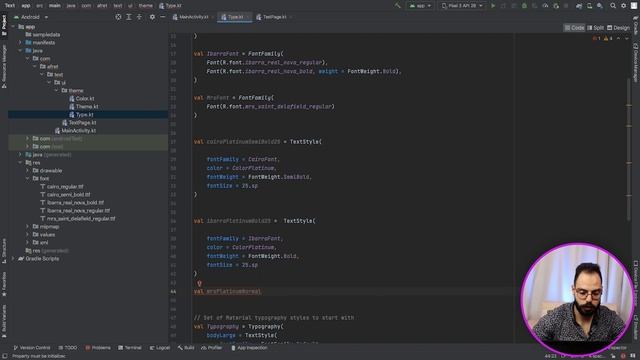Image resolution: width=640 pixels, height=360 pixels.
Task: Open the Favorites side tab
Action: [4, 284]
